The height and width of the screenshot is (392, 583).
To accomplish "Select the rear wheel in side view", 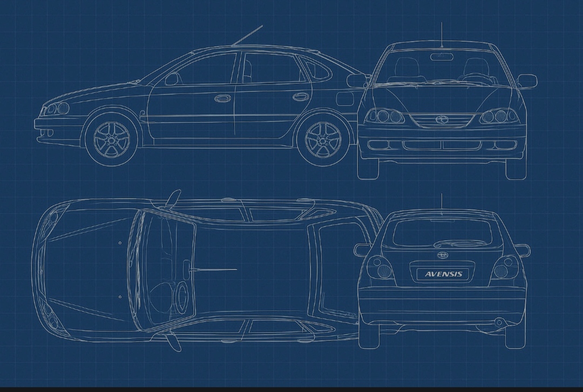I will (x=323, y=140).
